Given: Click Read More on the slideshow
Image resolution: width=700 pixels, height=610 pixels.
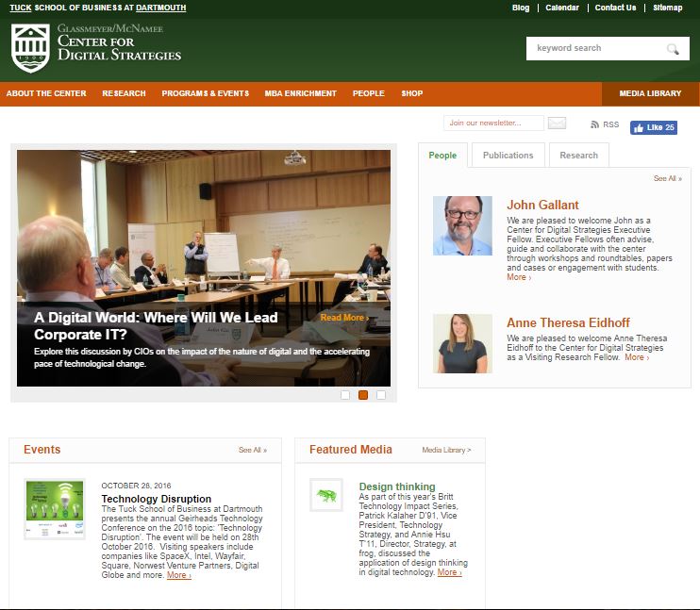Looking at the screenshot, I should coord(344,318).
